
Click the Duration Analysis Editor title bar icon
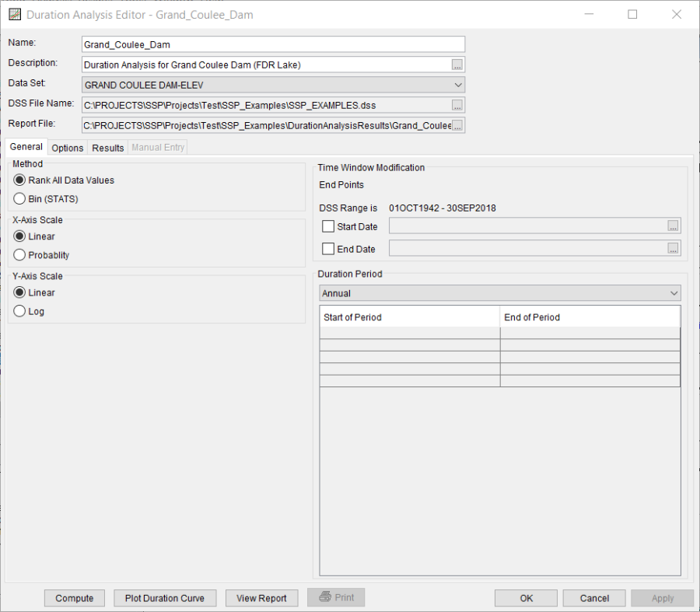pos(15,14)
